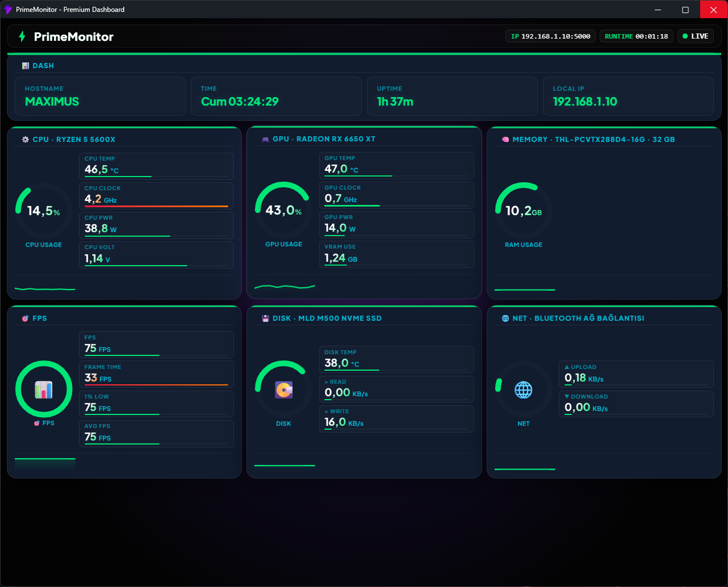Click the UPTIME 1h 37m card
This screenshot has height=587, width=728.
(452, 97)
